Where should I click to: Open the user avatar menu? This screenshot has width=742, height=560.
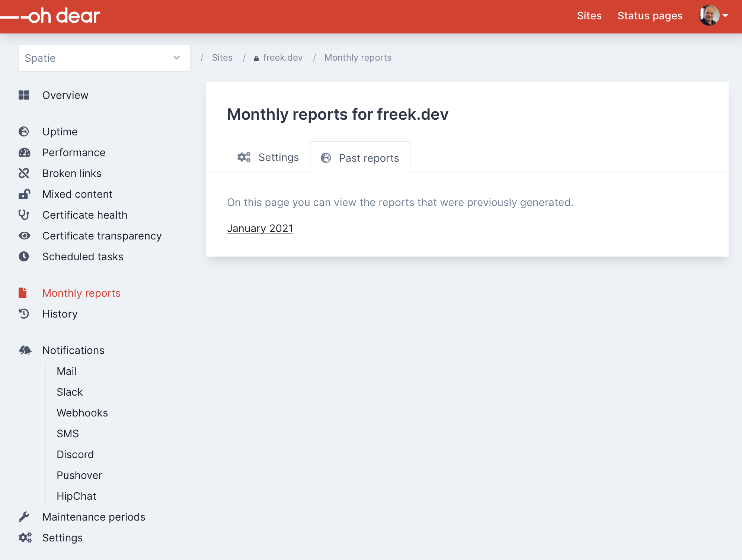coord(709,16)
